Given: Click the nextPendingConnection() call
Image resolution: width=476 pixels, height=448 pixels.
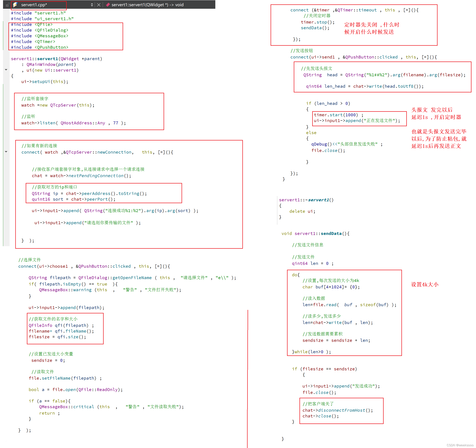Looking at the screenshot, I should (96, 176).
